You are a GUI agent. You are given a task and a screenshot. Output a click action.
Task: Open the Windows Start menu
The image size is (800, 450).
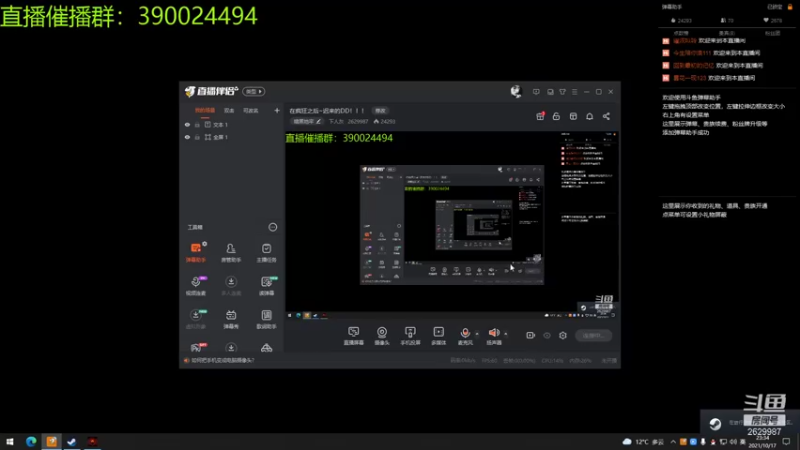click(10, 442)
